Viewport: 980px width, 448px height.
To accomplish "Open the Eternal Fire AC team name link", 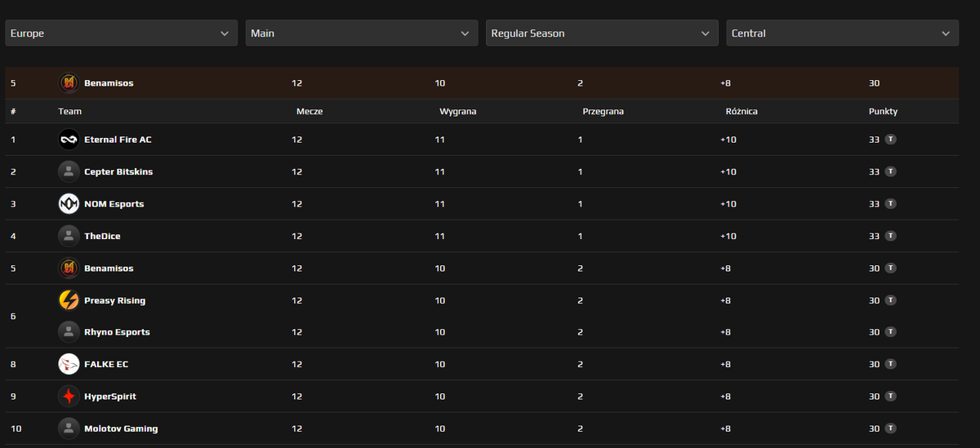I will (118, 140).
